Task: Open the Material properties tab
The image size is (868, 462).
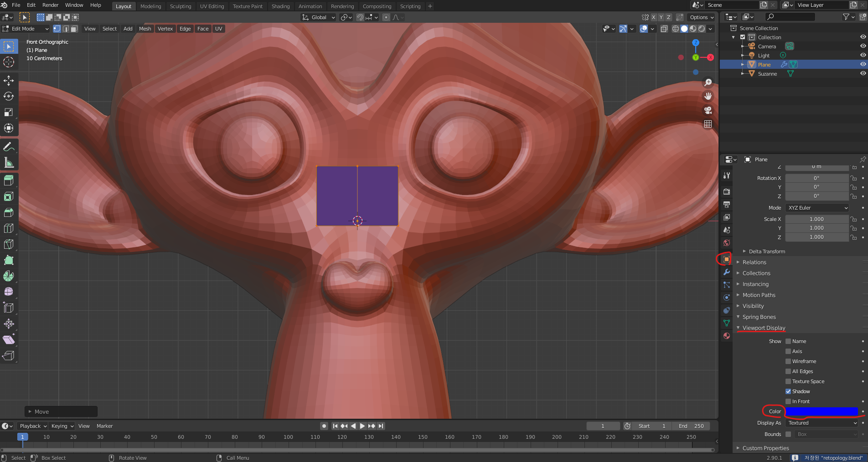Action: [727, 336]
